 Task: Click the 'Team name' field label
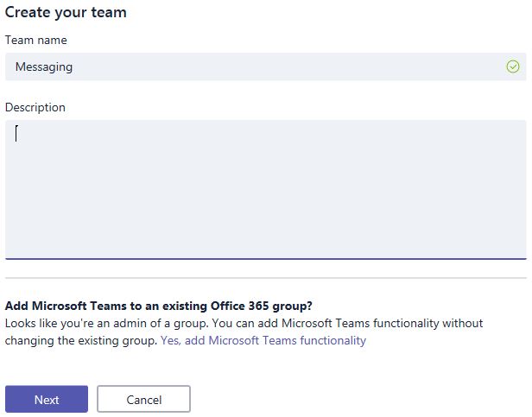(x=35, y=40)
